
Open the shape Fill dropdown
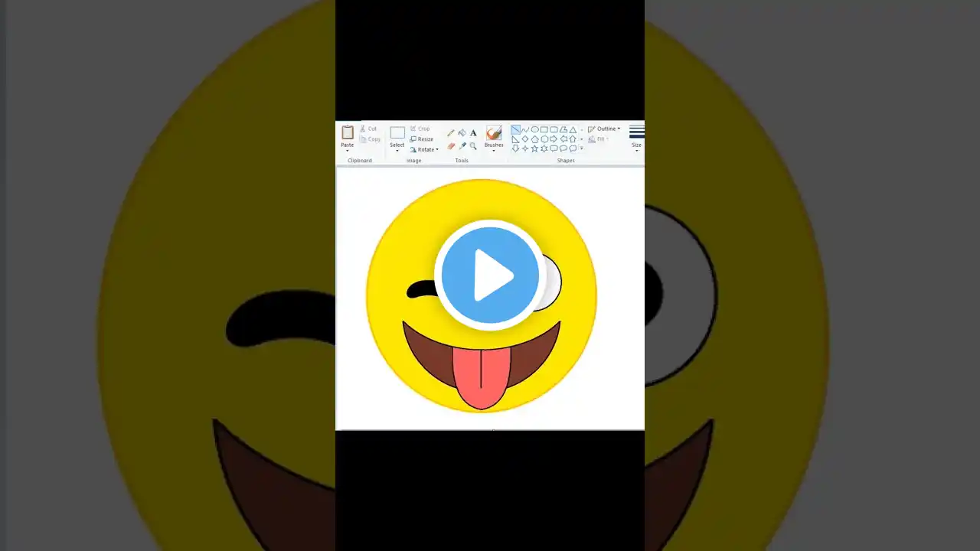(598, 139)
